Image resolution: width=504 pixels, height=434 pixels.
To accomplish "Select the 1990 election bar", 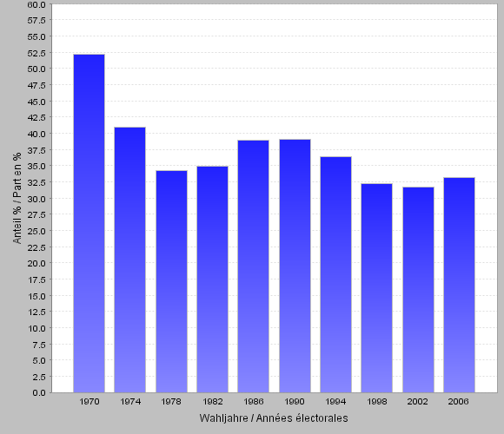I will pos(295,266).
